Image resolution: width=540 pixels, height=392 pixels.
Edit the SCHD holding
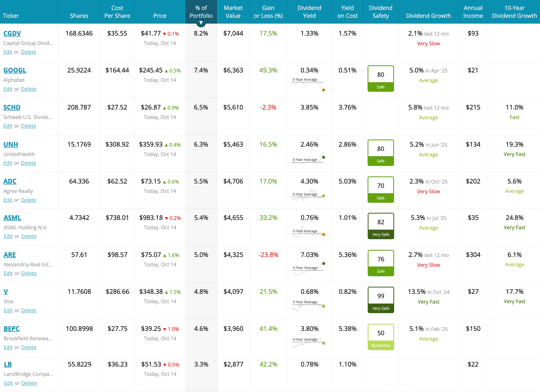(x=8, y=126)
